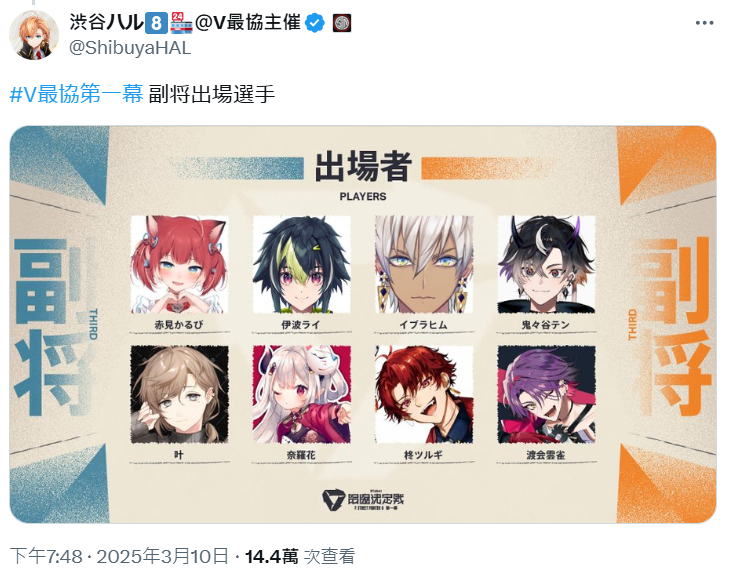Click 奈羅花 portrait in image
The image size is (735, 576).
(x=301, y=395)
